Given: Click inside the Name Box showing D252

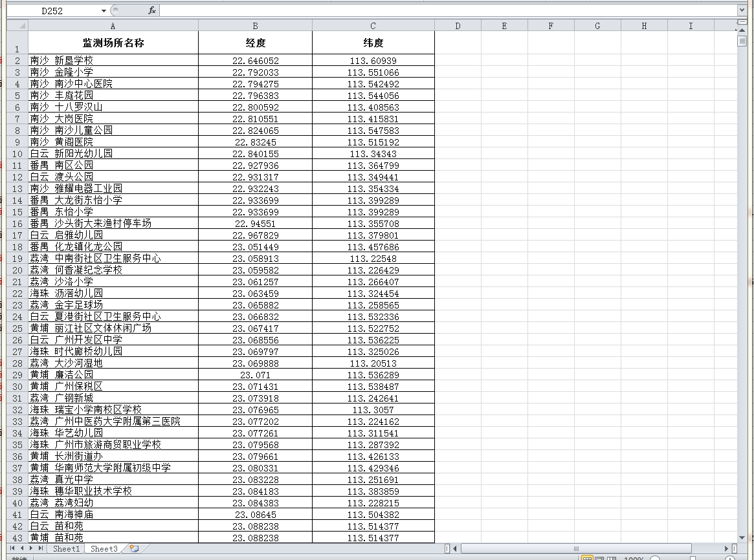Looking at the screenshot, I should point(53,10).
